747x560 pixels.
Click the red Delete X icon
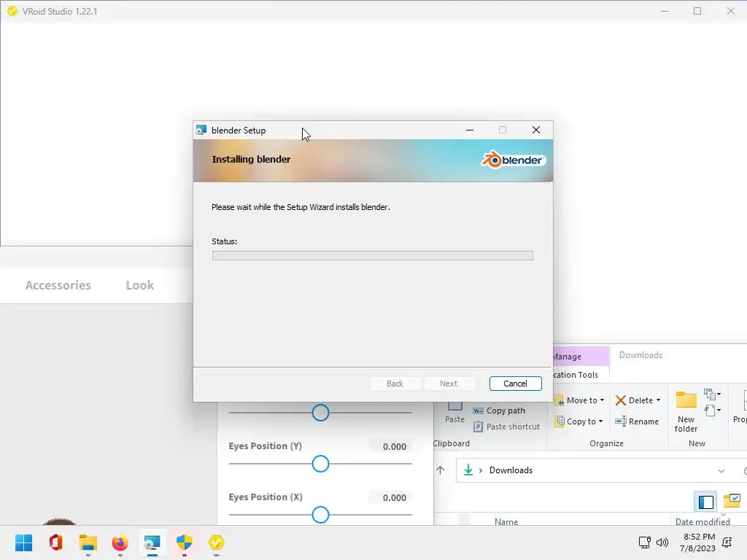click(620, 400)
